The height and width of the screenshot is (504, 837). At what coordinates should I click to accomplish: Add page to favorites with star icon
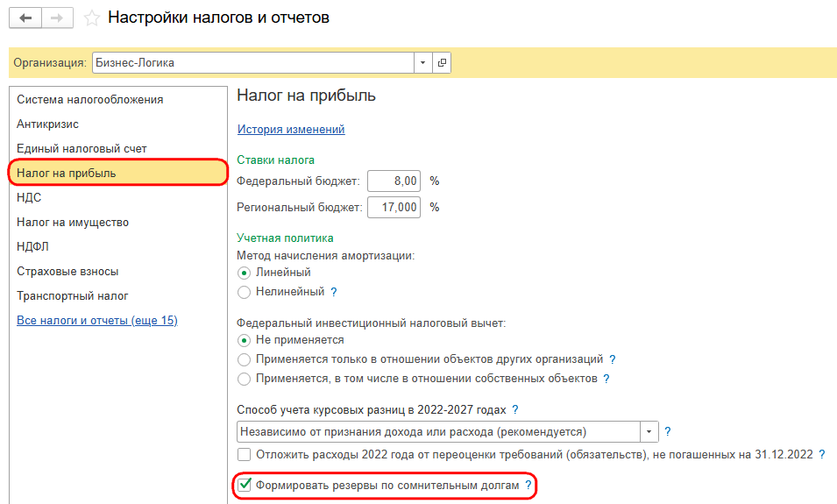[x=92, y=18]
